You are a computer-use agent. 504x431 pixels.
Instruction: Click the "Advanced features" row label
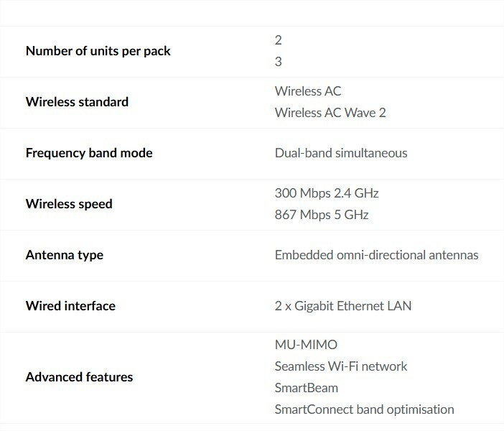tap(79, 377)
